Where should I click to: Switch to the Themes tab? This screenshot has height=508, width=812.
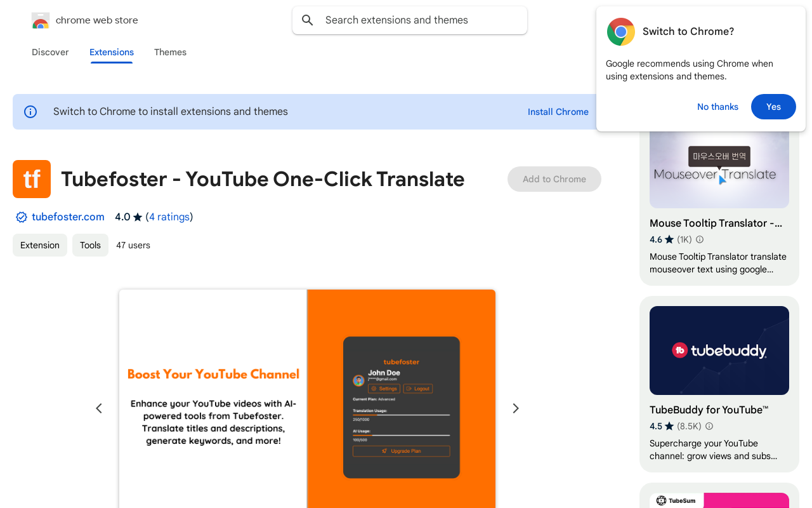point(170,52)
